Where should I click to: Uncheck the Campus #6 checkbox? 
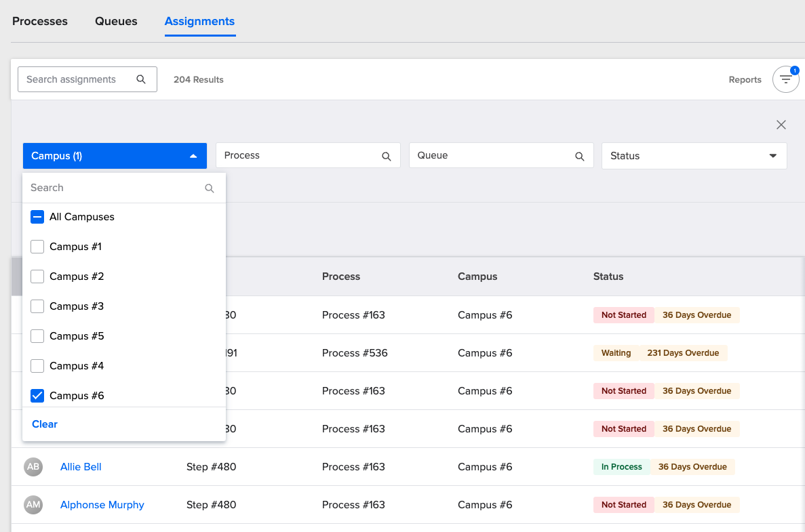click(x=37, y=395)
